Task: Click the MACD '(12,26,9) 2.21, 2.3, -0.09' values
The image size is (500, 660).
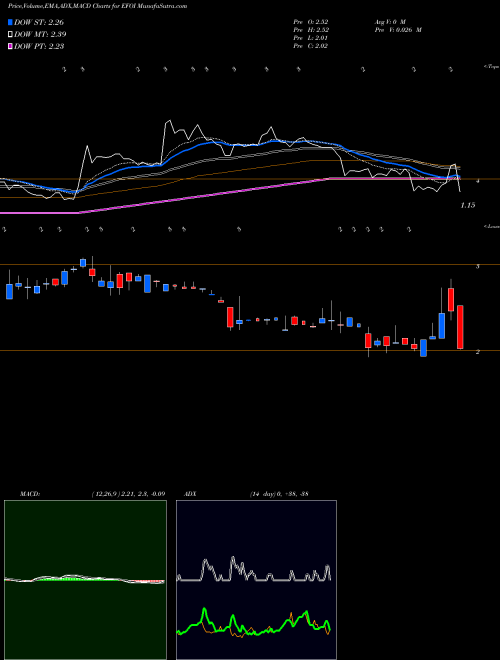Action: click(x=128, y=494)
